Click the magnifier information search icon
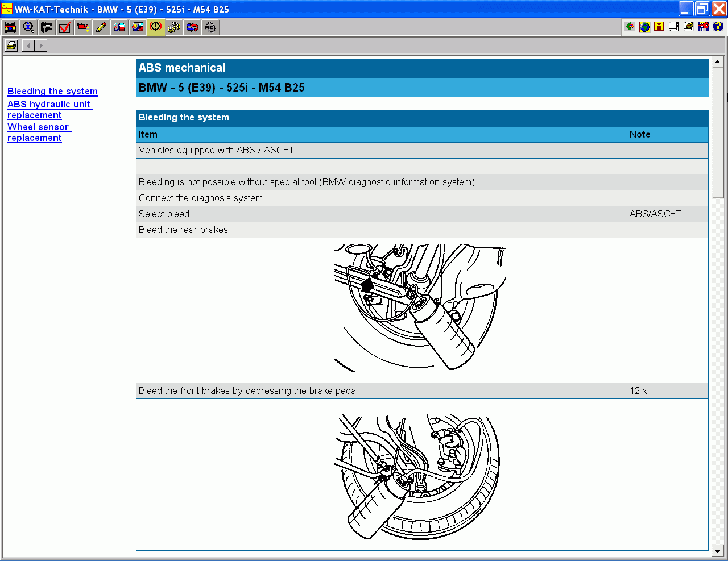Viewport: 728px width, 561px height. click(x=28, y=27)
